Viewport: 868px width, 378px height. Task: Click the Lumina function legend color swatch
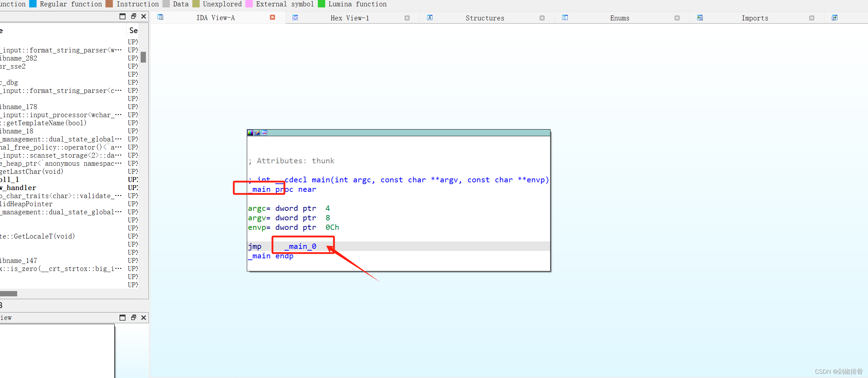(x=321, y=4)
